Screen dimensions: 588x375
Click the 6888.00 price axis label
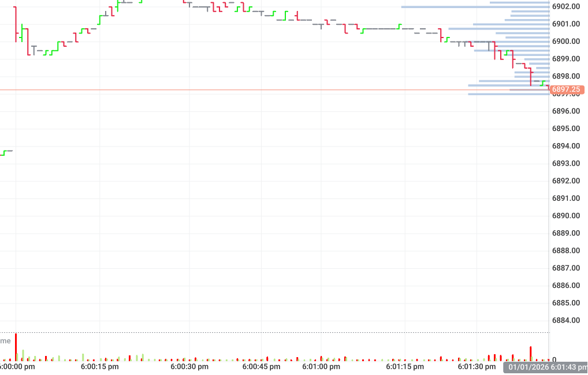tap(566, 250)
